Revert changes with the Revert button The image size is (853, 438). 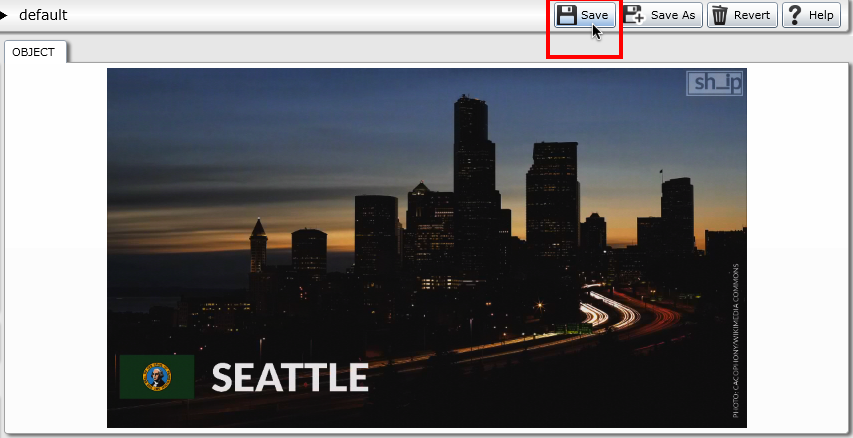(x=742, y=15)
